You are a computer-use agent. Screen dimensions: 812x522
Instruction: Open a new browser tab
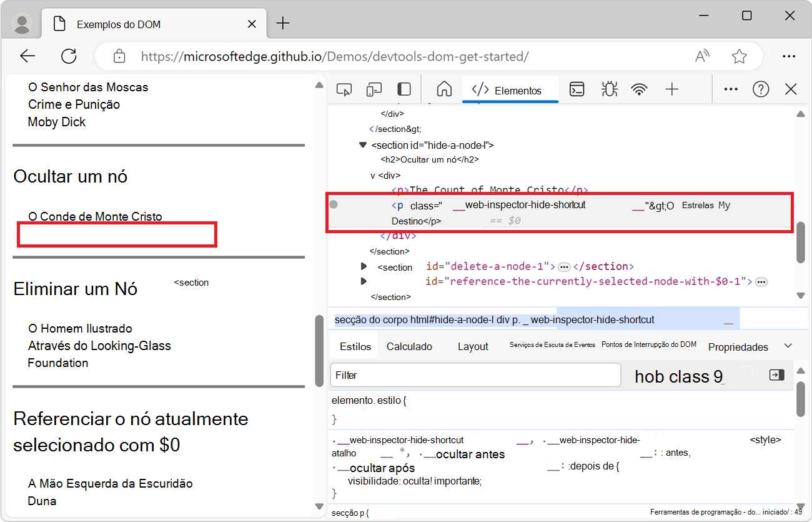click(x=283, y=24)
